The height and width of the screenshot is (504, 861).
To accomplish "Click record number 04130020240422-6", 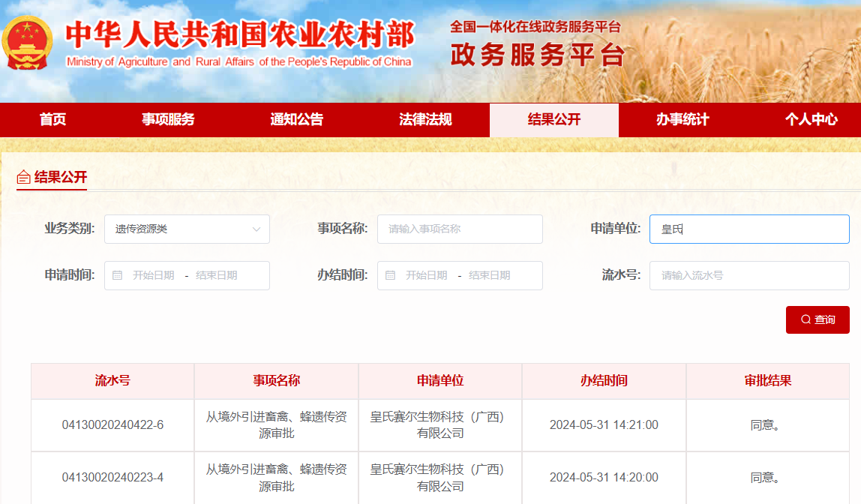I will pos(112,425).
